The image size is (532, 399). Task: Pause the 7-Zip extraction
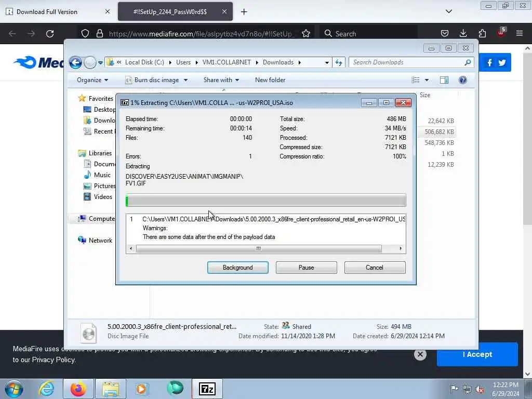(x=306, y=268)
